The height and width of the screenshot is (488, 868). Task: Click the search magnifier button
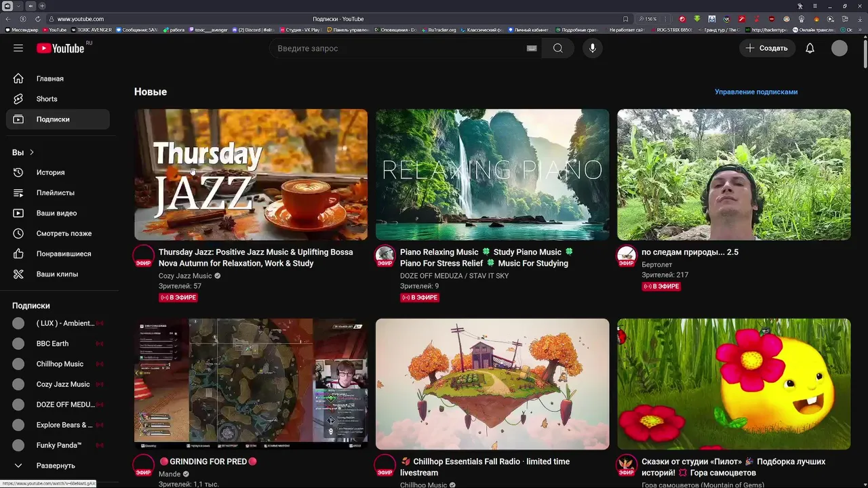click(x=557, y=48)
